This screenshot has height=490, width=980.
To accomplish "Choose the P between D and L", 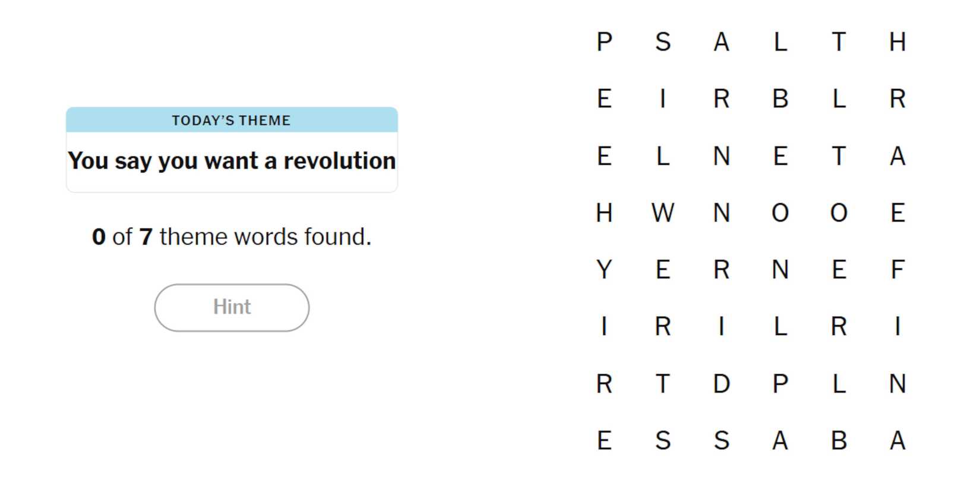I will 780,384.
